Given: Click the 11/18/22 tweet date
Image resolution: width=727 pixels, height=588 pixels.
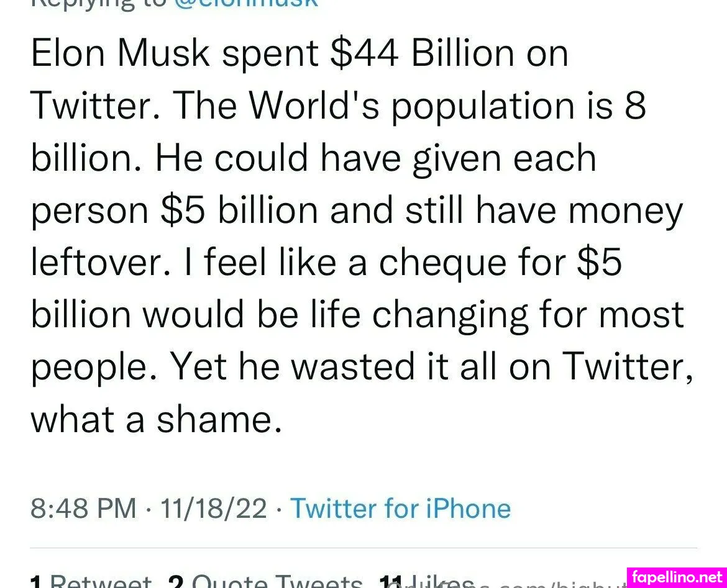Looking at the screenshot, I should 213,509.
